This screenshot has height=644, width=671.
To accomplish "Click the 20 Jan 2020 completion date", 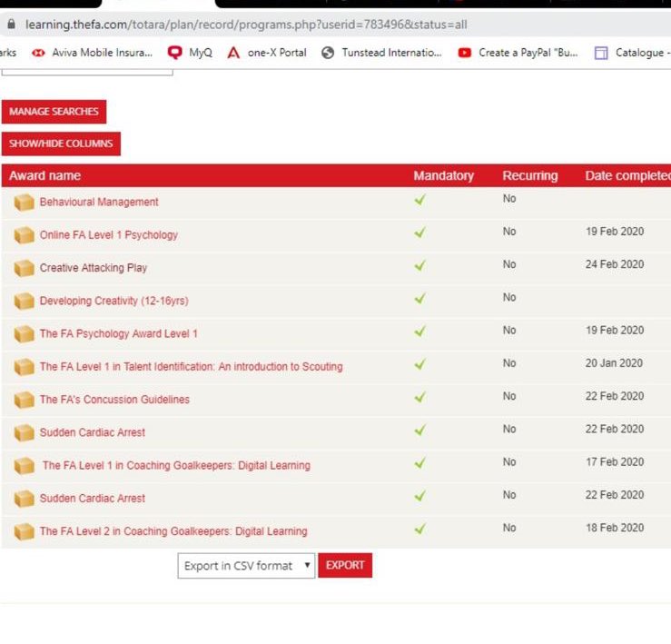I will pos(614,363).
